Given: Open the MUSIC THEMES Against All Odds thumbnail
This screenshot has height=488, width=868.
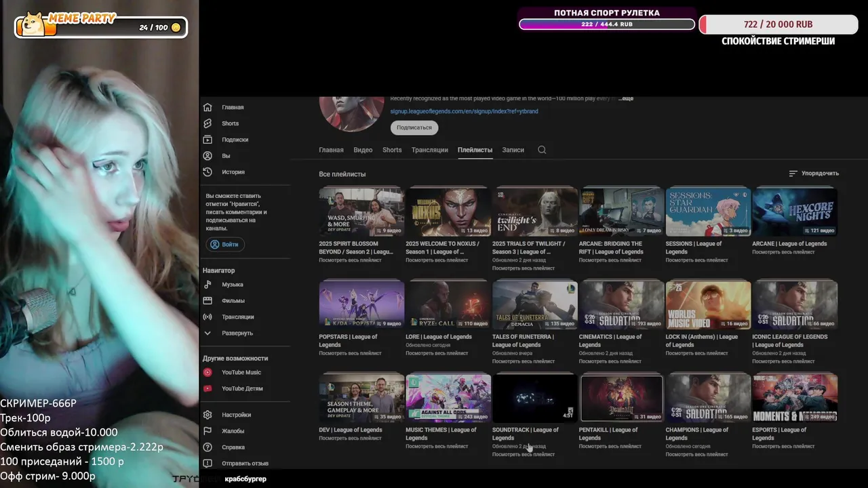Looking at the screenshot, I should pyautogui.click(x=448, y=398).
